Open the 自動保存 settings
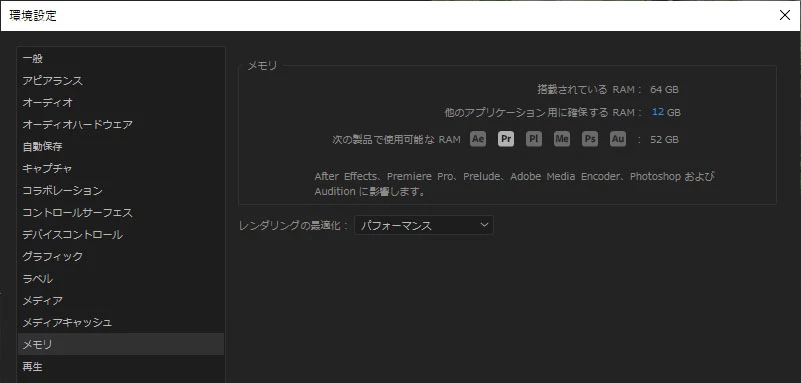The image size is (801, 383). tap(121, 147)
